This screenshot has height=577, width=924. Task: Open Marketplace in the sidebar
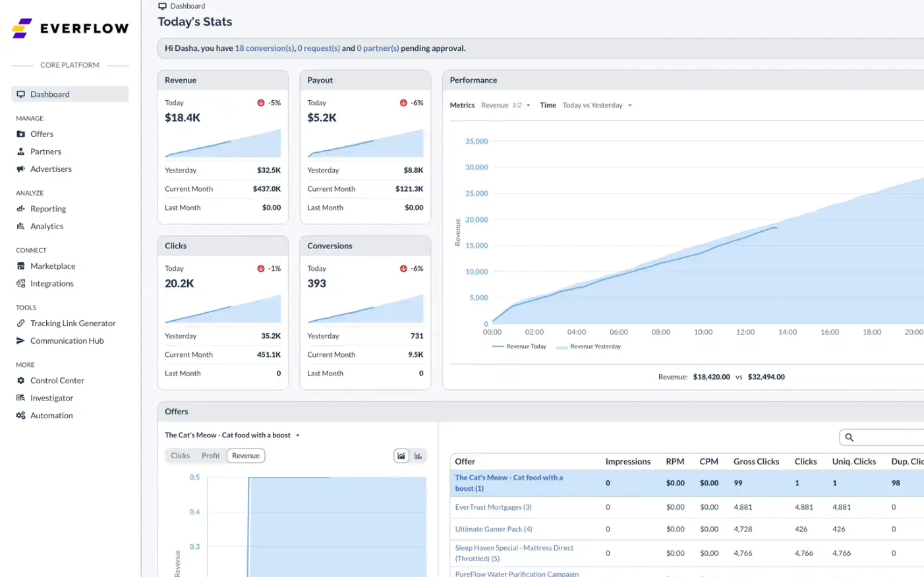coord(53,266)
